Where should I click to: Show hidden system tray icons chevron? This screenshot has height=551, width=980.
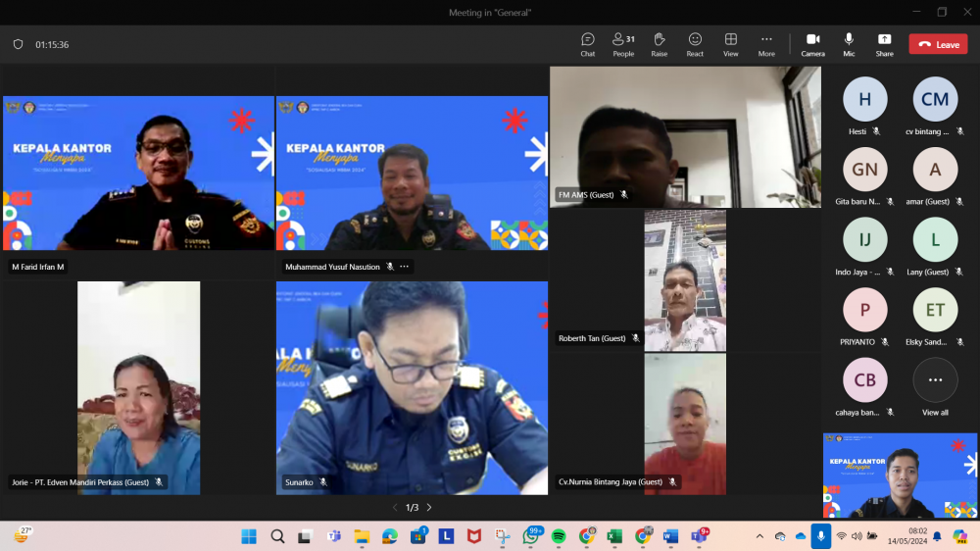[759, 536]
